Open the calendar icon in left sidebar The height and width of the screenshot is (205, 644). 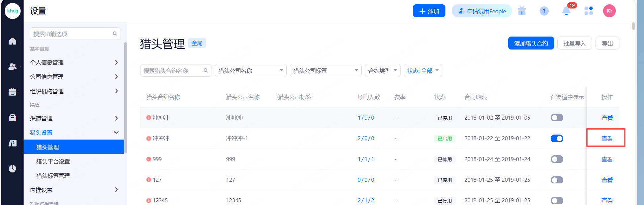click(x=12, y=92)
